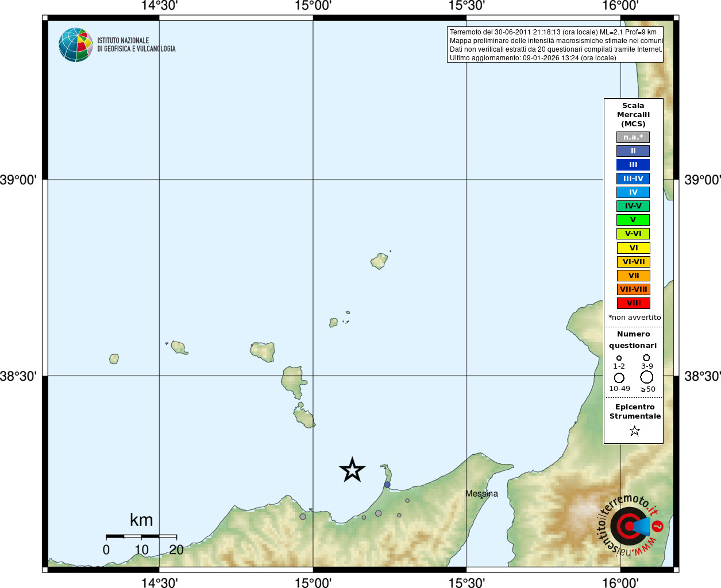The image size is (721, 588).
Task: Click the V-VI intensity legend swatch
Action: 633,234
